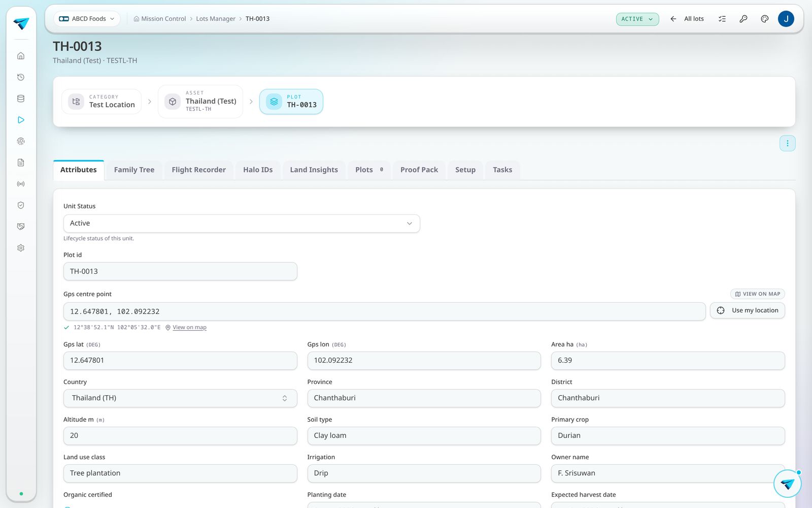Click the Gps centre point field
The height and width of the screenshot is (508, 812).
384,311
